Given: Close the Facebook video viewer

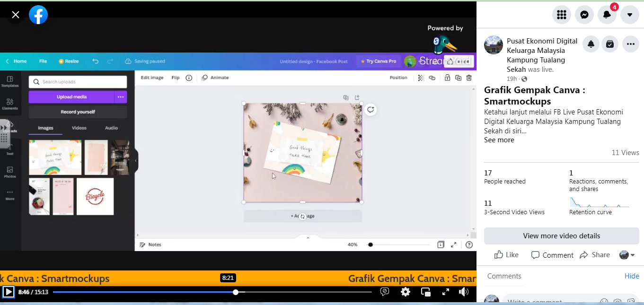Looking at the screenshot, I should click(x=16, y=15).
